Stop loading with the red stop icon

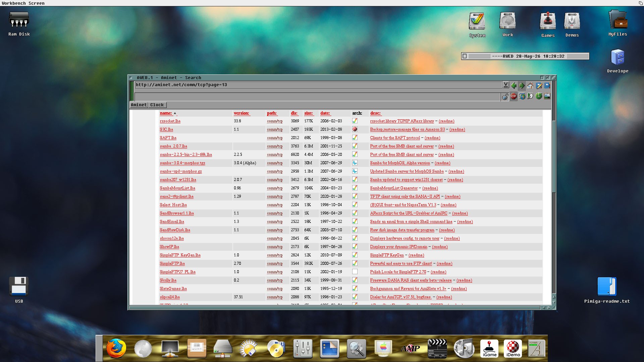pyautogui.click(x=514, y=97)
